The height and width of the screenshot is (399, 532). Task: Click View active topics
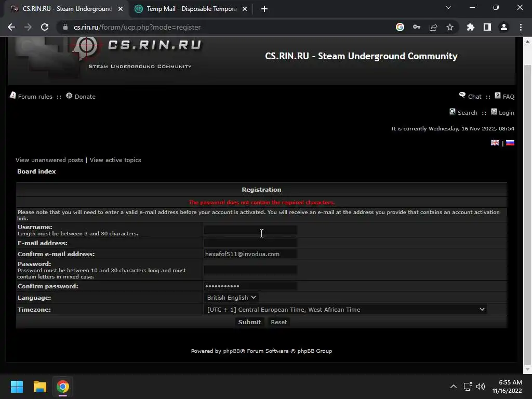(x=115, y=160)
